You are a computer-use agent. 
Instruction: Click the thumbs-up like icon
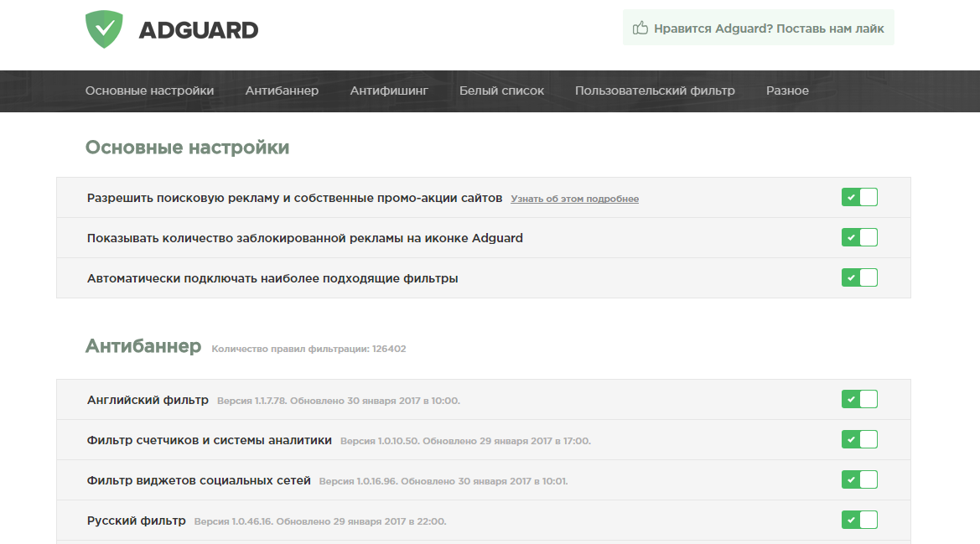pyautogui.click(x=640, y=28)
